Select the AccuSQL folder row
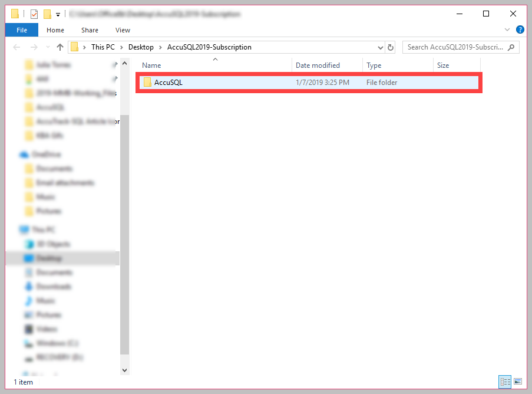The image size is (532, 394). (309, 83)
